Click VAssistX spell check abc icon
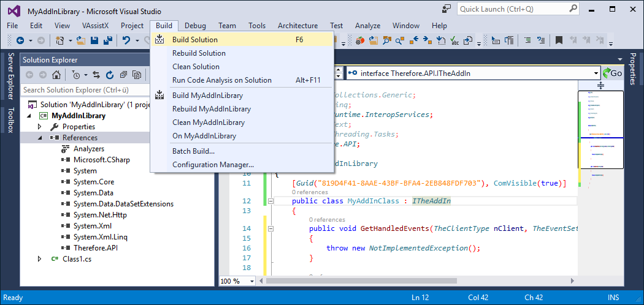 [x=454, y=40]
